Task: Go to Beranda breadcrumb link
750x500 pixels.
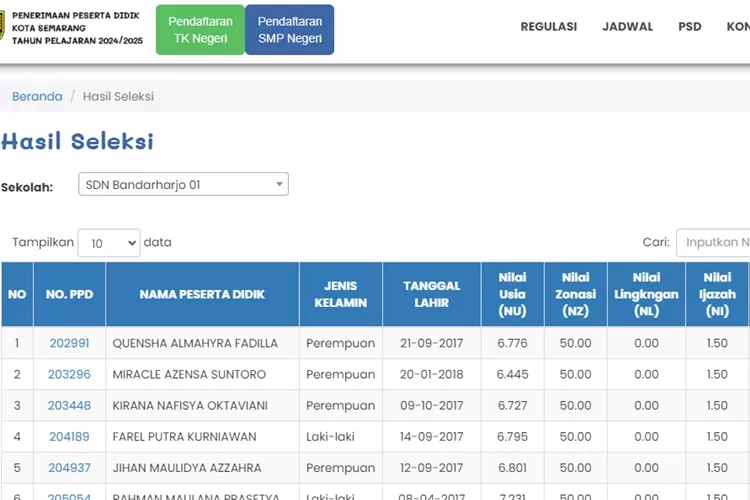Action: 37,97
